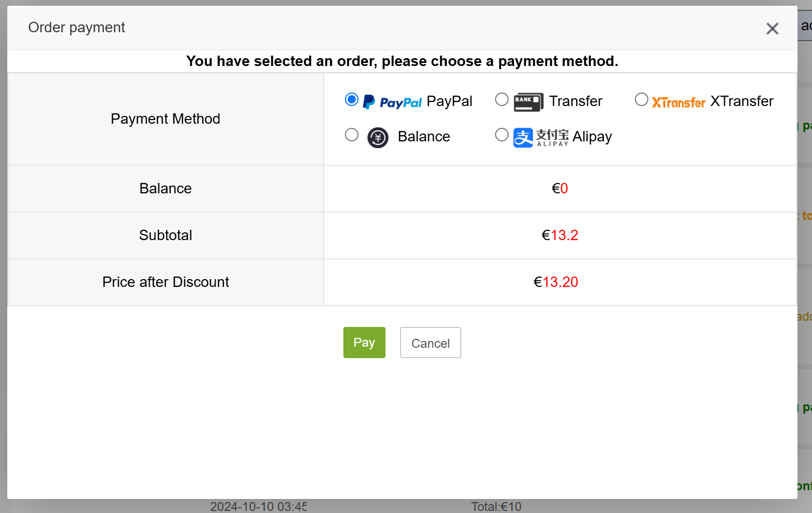This screenshot has height=513, width=812.
Task: Click the Alipay text label
Action: [592, 137]
